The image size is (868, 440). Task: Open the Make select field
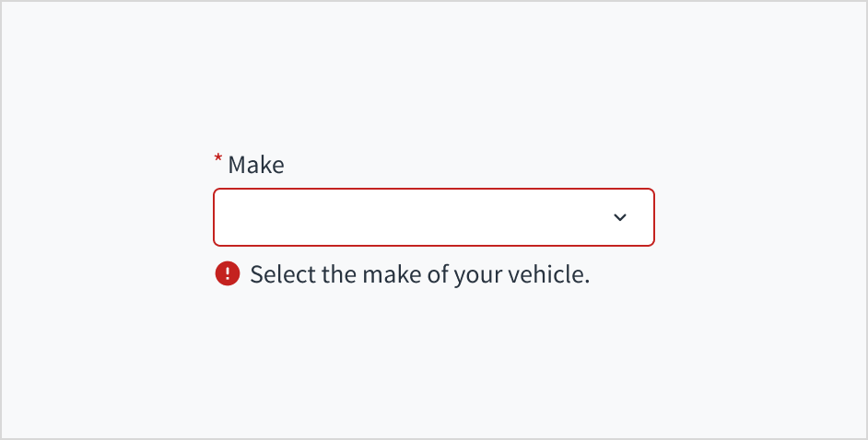pyautogui.click(x=433, y=217)
